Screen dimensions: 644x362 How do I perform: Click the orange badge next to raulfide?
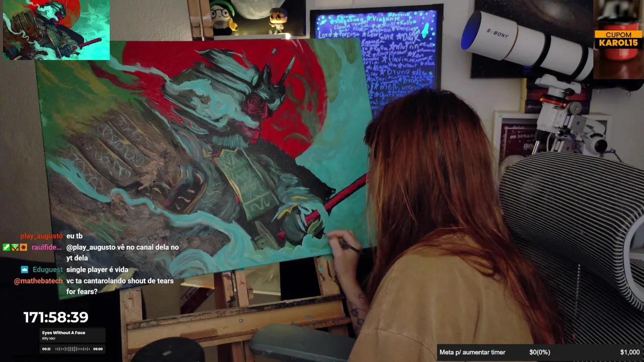point(24,247)
